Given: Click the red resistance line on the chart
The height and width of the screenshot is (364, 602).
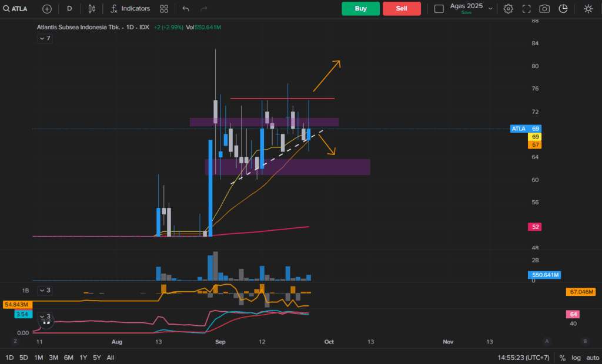Looking at the screenshot, I should tap(282, 99).
